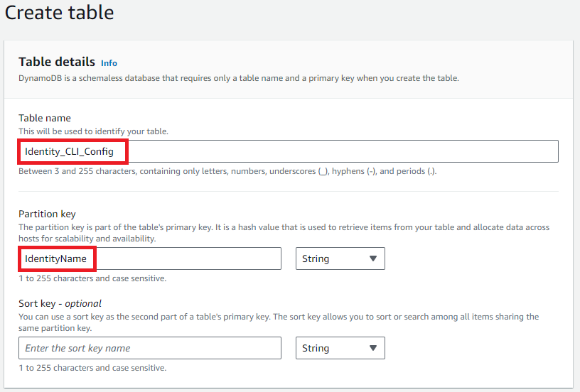The width and height of the screenshot is (580, 392).
Task: Open the Sort key type dropdown
Action: pyautogui.click(x=340, y=348)
